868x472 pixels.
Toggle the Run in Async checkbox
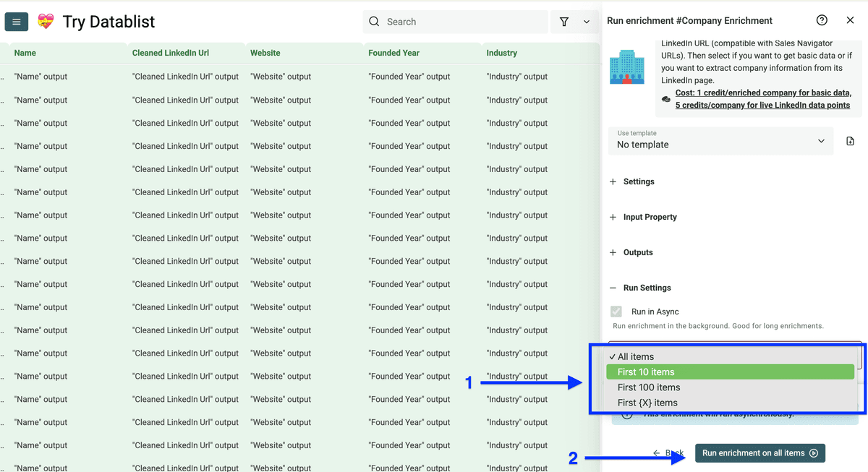616,312
